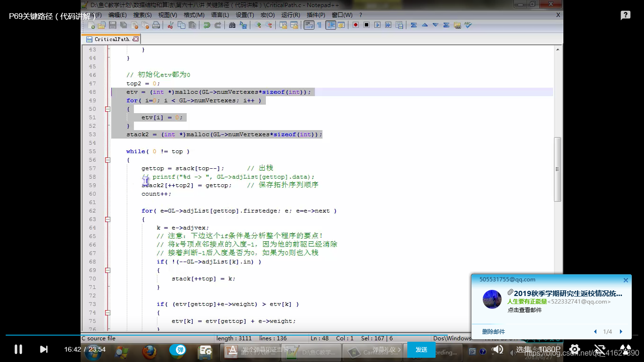Click the editor vertical scrollbar thumb
644x362 pixels.
pyautogui.click(x=558, y=169)
